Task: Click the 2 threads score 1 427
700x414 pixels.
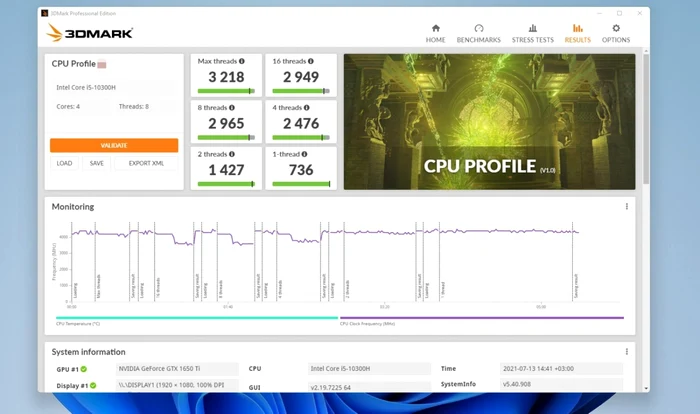Action: click(x=226, y=170)
